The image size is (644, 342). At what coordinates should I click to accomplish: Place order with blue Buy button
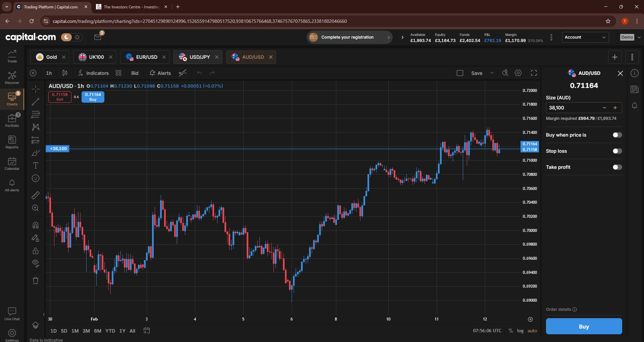pos(584,326)
